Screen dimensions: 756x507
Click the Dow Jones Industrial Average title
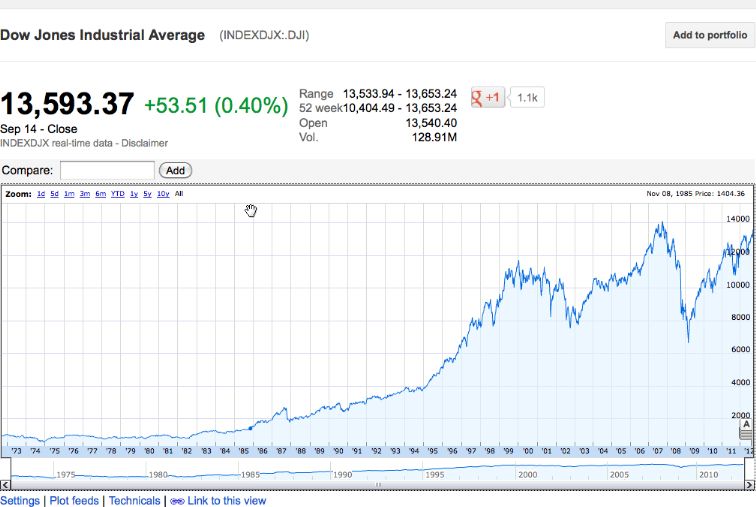coord(102,35)
